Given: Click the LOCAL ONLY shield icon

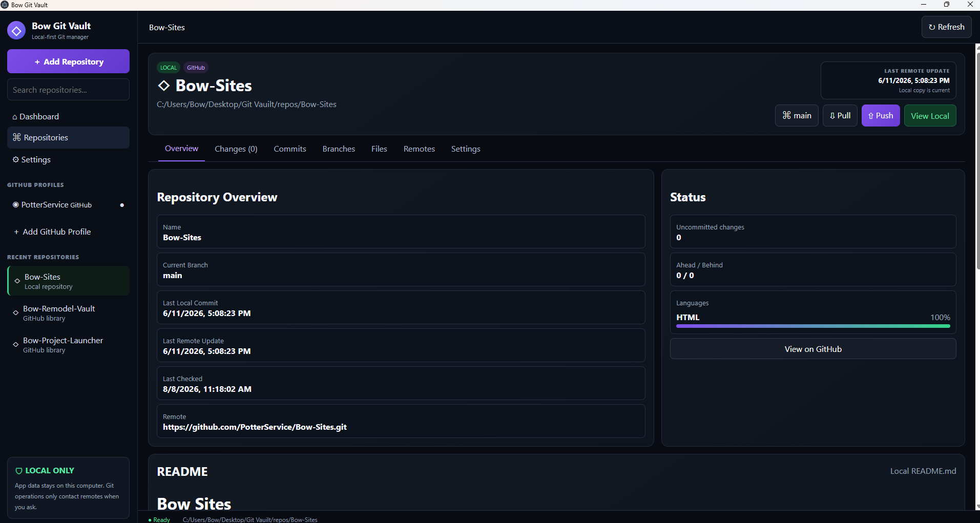Looking at the screenshot, I should [x=19, y=471].
